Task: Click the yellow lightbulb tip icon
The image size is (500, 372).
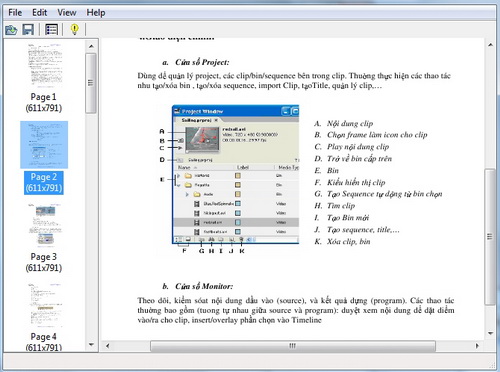Action: (75, 30)
